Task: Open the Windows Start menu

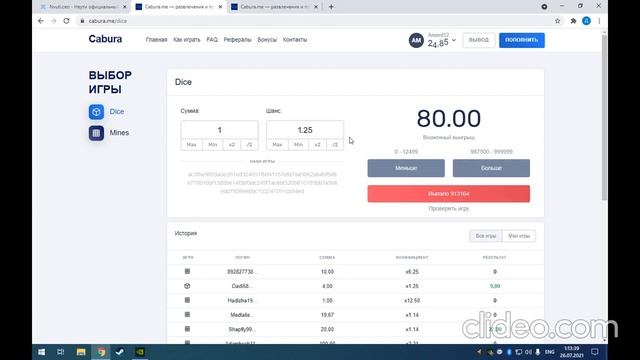Action: coord(41,352)
